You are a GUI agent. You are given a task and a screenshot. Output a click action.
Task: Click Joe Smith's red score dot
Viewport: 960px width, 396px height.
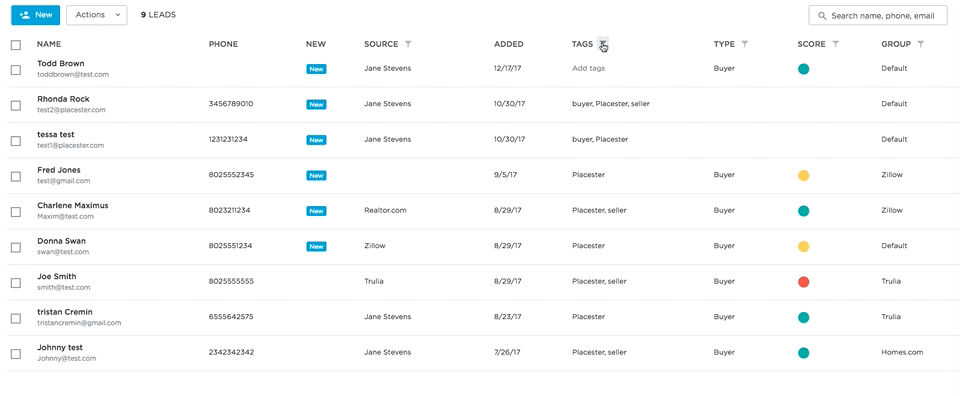tap(804, 282)
